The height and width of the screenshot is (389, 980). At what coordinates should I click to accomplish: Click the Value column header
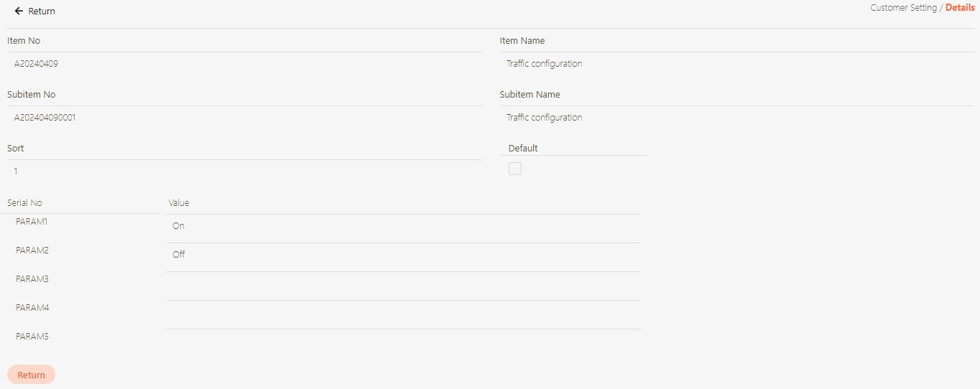point(179,203)
